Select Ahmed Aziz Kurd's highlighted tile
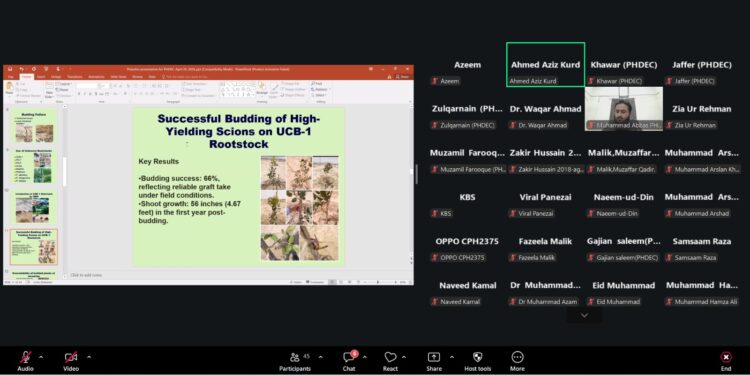The width and height of the screenshot is (750, 375). click(545, 65)
